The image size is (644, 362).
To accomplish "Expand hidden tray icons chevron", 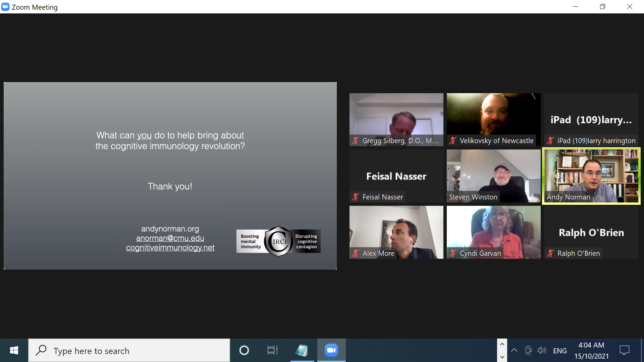I will coord(514,351).
